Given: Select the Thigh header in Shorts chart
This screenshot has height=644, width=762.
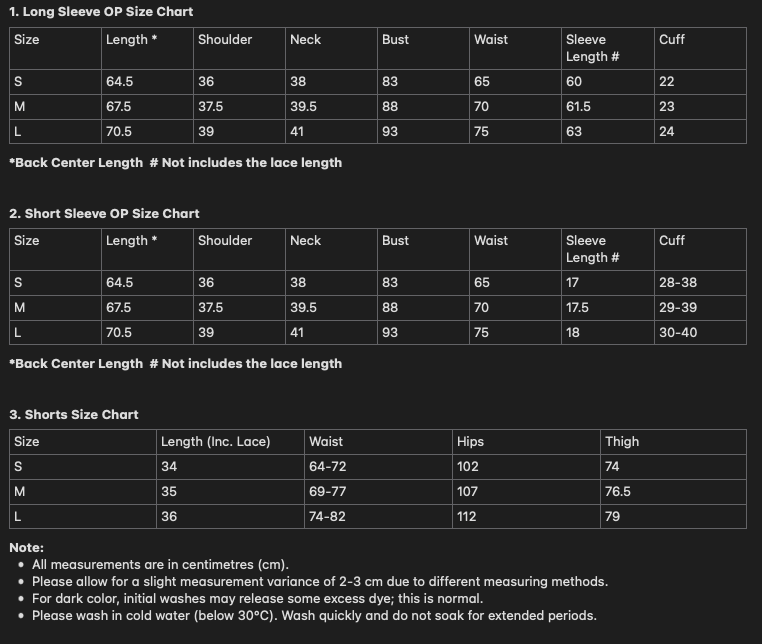Looking at the screenshot, I should click(x=622, y=441).
